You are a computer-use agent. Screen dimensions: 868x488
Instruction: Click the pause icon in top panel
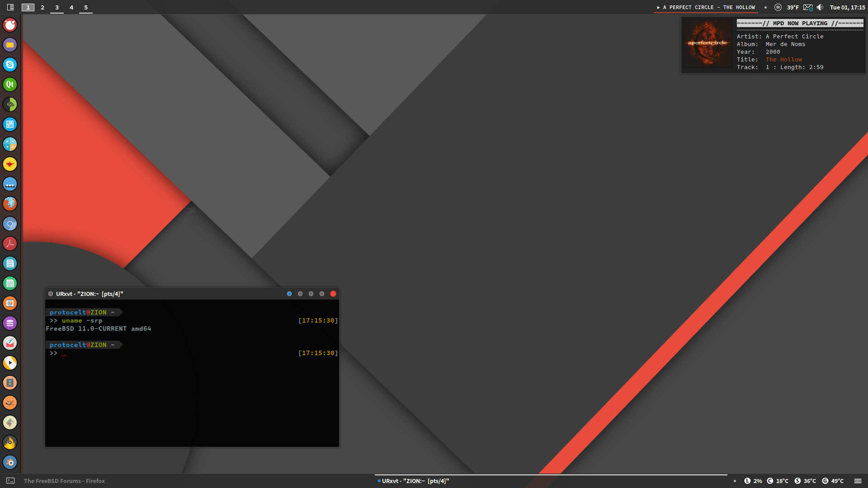[x=778, y=7]
